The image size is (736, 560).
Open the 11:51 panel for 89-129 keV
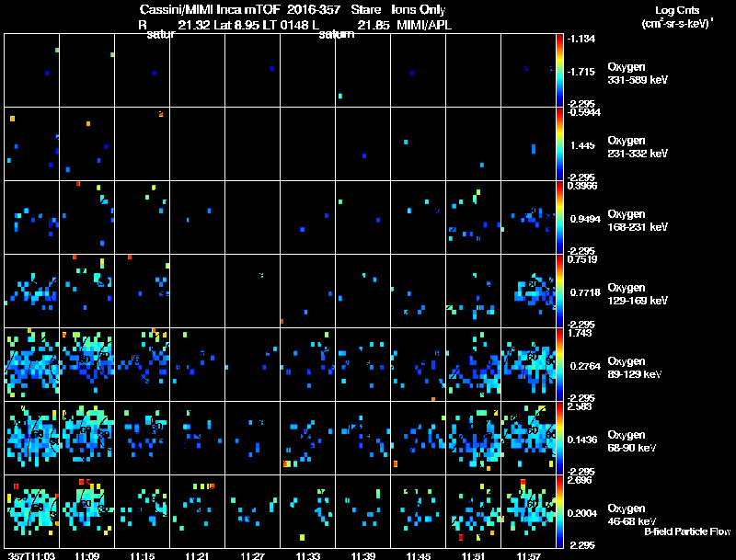click(x=473, y=364)
